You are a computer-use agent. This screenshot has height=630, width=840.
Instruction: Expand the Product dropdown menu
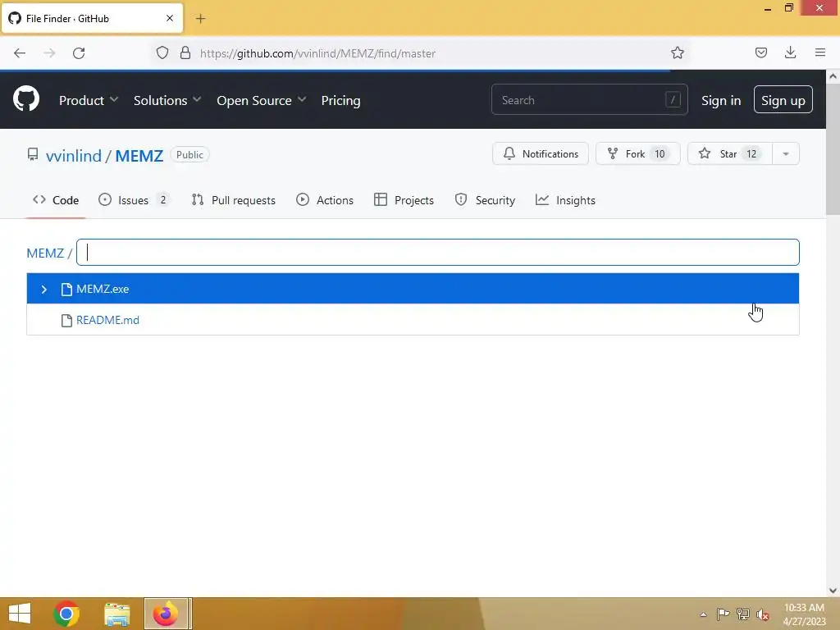pyautogui.click(x=89, y=100)
